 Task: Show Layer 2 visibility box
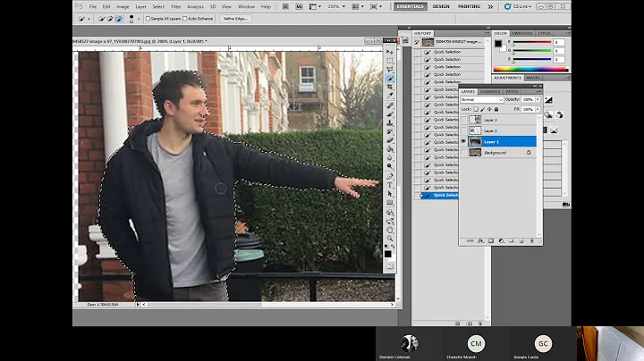coord(463,130)
